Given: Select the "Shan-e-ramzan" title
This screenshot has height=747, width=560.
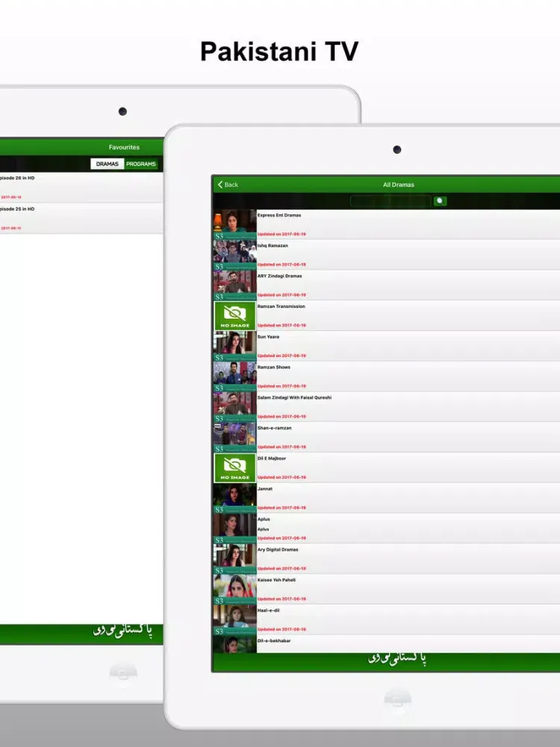Looking at the screenshot, I should coord(274,428).
